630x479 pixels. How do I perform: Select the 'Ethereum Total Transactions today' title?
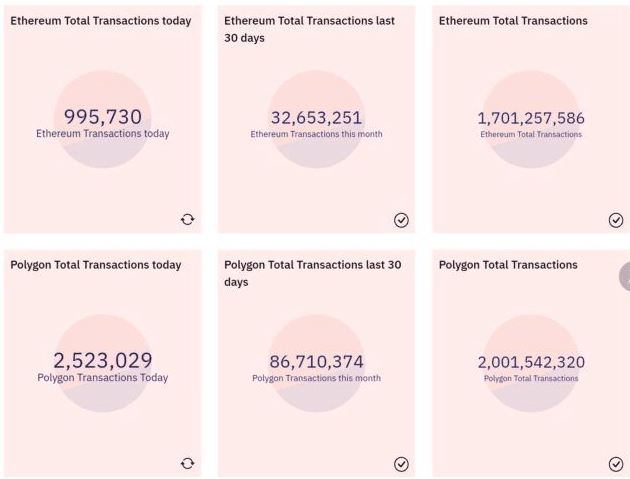[x=101, y=21]
